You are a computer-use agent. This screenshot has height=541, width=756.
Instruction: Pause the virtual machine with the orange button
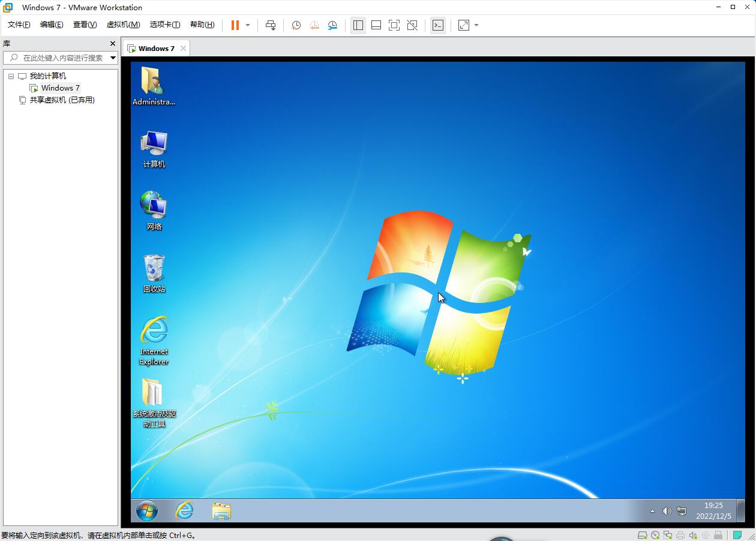pos(235,25)
